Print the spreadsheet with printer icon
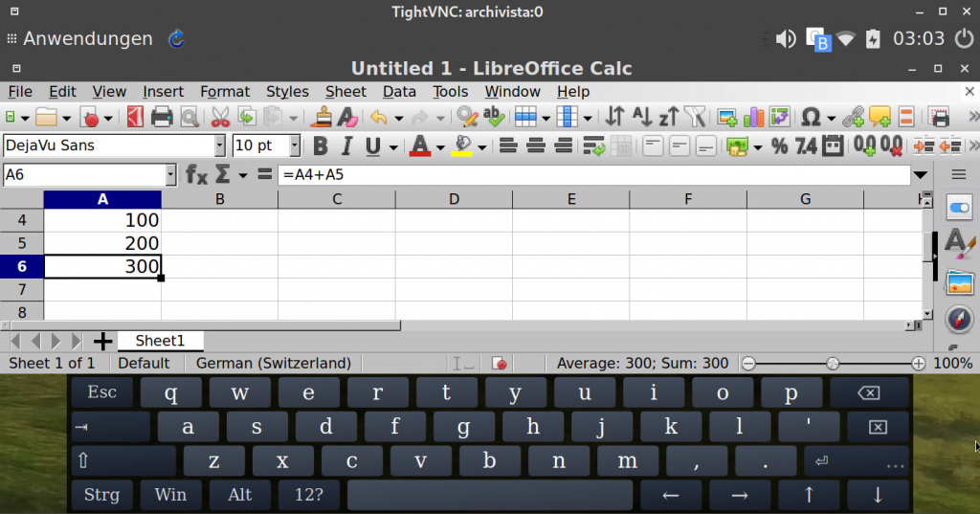Viewport: 980px width, 514px height. tap(161, 117)
